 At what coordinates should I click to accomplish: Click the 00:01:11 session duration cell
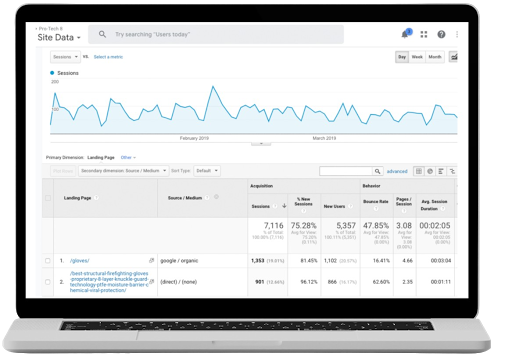441,282
